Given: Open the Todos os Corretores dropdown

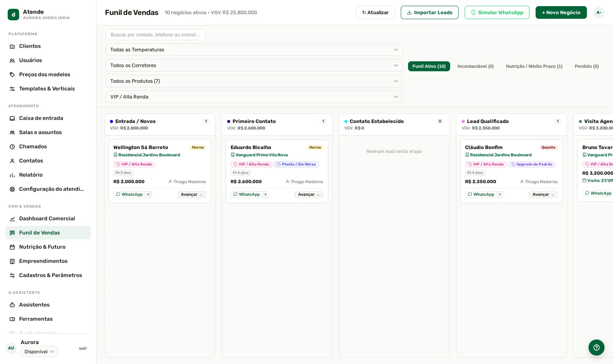Looking at the screenshot, I should click(254, 66).
